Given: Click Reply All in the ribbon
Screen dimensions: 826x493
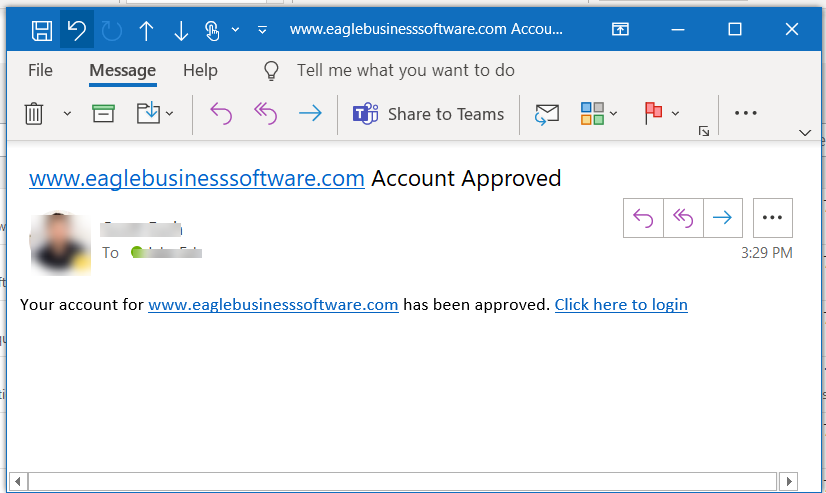Looking at the screenshot, I should click(x=265, y=114).
